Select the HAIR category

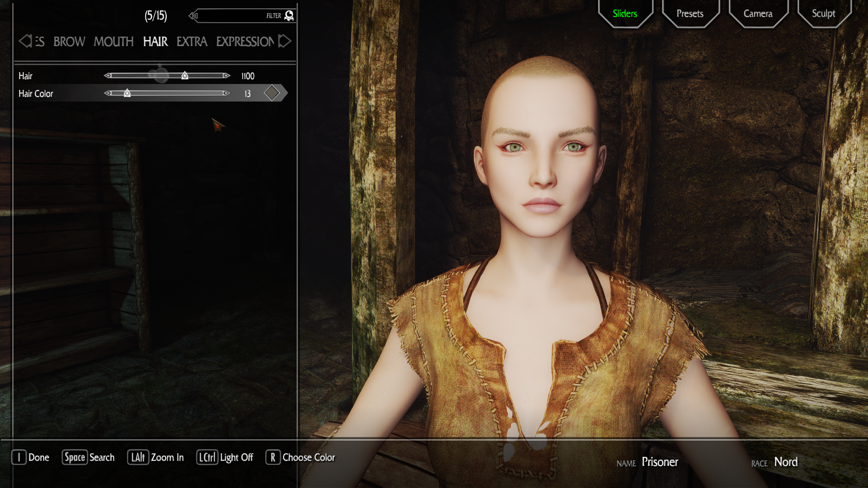pyautogui.click(x=156, y=42)
